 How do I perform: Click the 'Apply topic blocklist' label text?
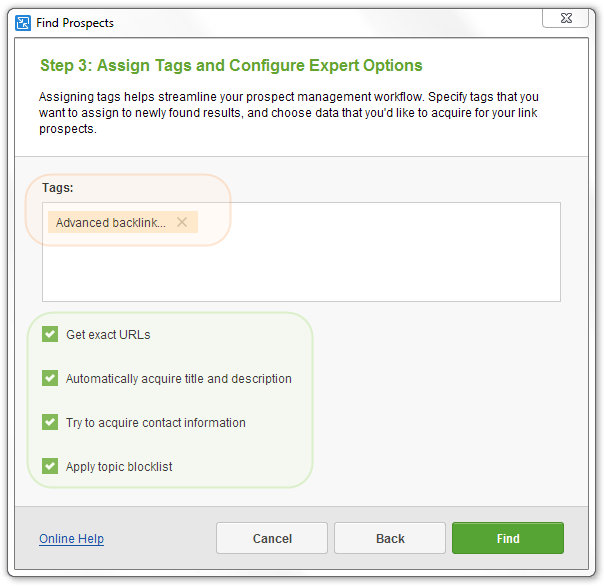[x=119, y=467]
